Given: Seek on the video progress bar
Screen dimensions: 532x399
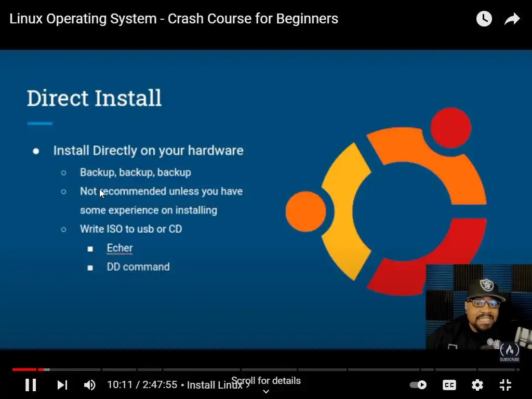Looking at the screenshot, I should tap(265, 369).
